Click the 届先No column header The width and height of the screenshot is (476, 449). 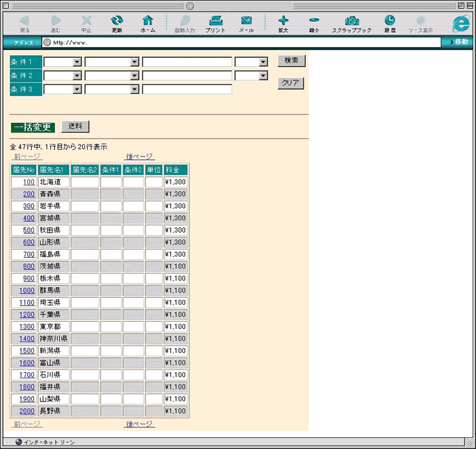click(24, 170)
